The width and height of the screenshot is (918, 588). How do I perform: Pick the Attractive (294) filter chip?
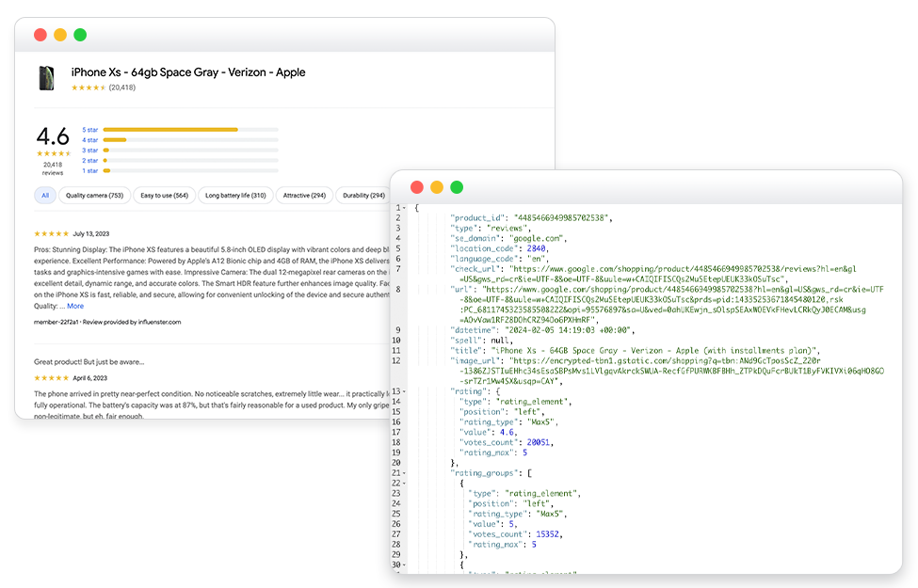(304, 196)
